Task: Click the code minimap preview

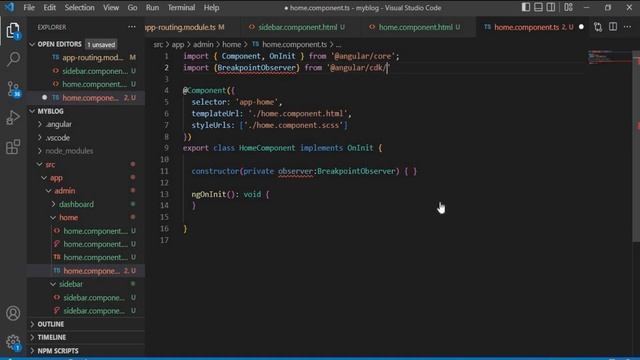Action: 609,57
